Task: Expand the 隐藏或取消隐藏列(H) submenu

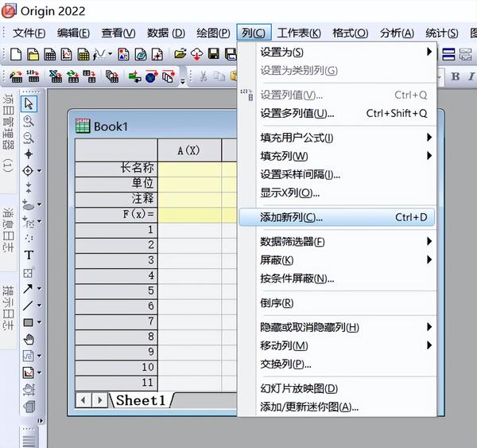Action: pos(337,327)
